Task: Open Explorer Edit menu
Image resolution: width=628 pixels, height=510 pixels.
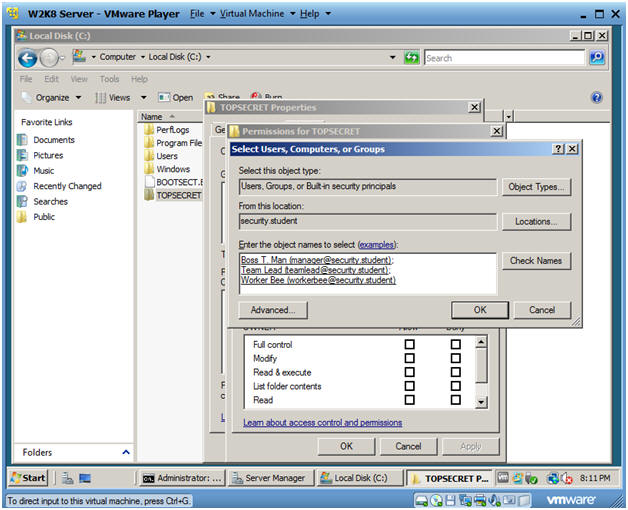Action: [x=51, y=79]
